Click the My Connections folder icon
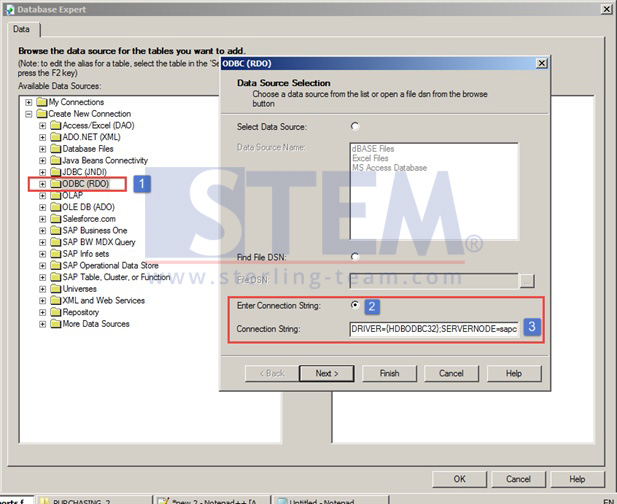Viewport: 617px width, 504px height. (42, 102)
